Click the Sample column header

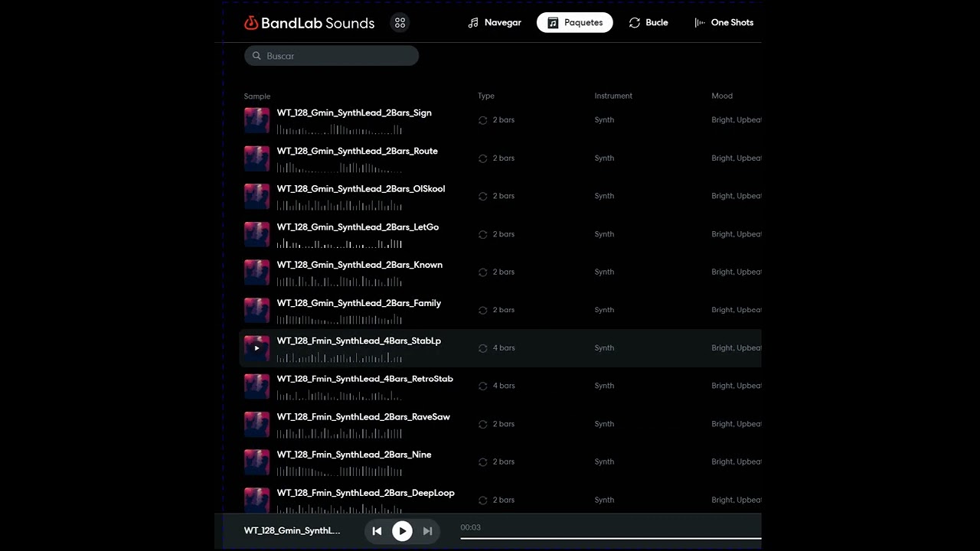(257, 96)
